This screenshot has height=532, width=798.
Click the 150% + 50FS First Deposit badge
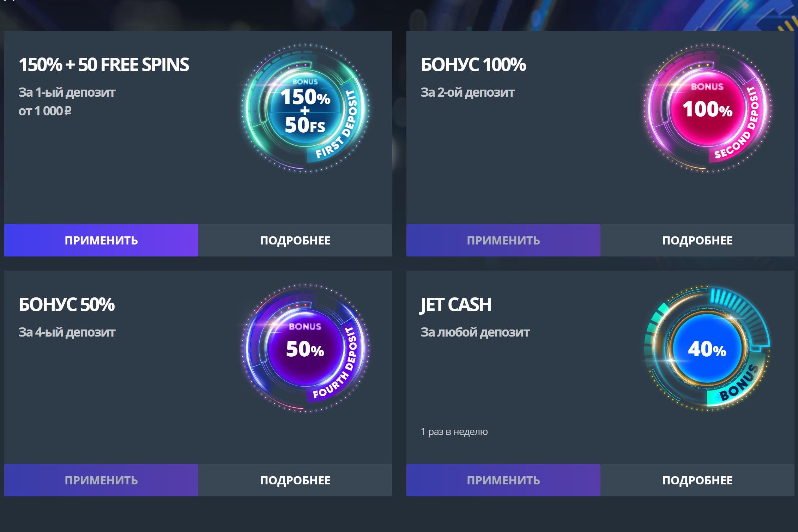coord(306,108)
